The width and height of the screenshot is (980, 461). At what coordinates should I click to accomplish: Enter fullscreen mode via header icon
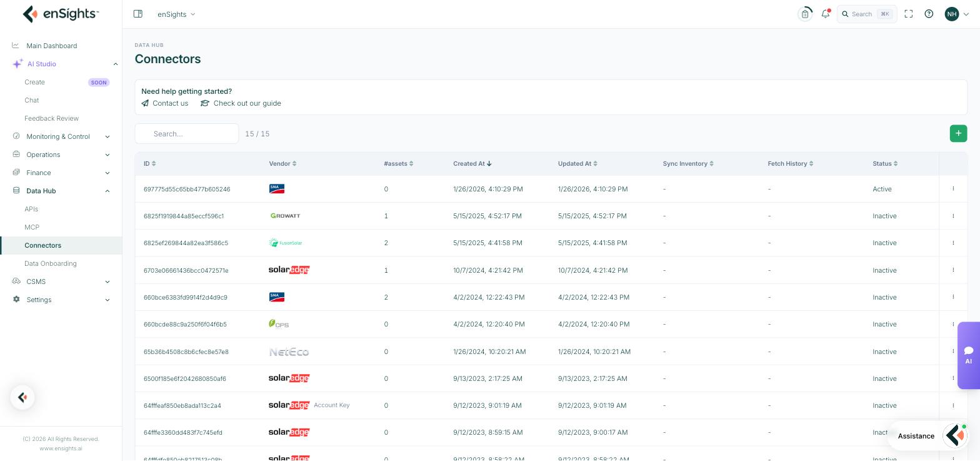pyautogui.click(x=909, y=14)
